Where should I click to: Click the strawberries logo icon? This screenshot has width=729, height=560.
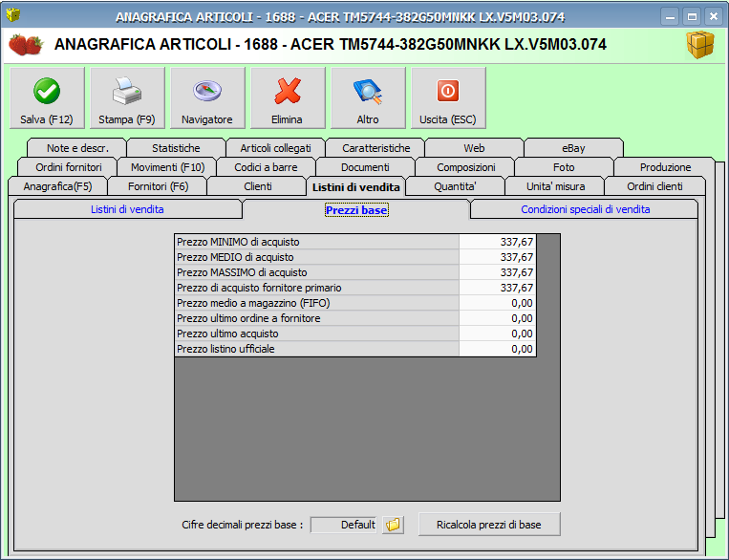click(26, 45)
